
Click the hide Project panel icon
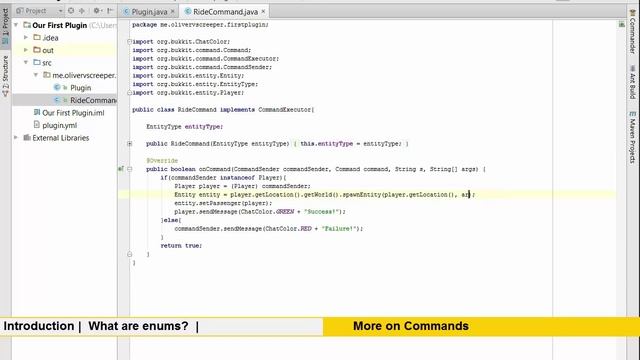110,11
